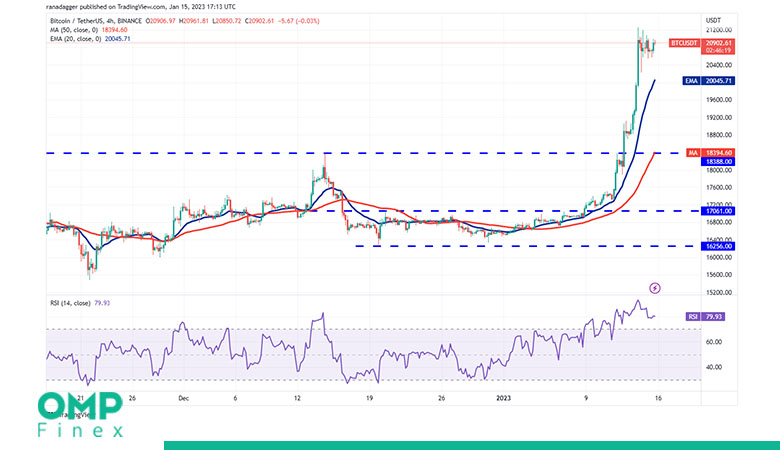Click the '19' date on the time axis

tap(369, 398)
